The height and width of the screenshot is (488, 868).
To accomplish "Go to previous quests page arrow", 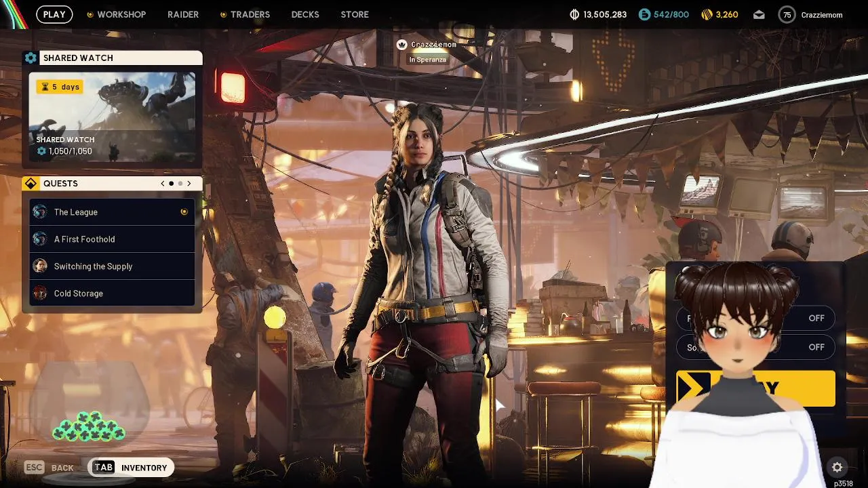I will (163, 184).
